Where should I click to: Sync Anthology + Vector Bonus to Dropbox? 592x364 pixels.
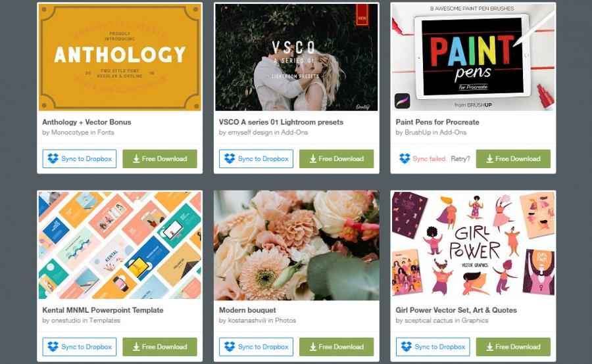[x=80, y=159]
